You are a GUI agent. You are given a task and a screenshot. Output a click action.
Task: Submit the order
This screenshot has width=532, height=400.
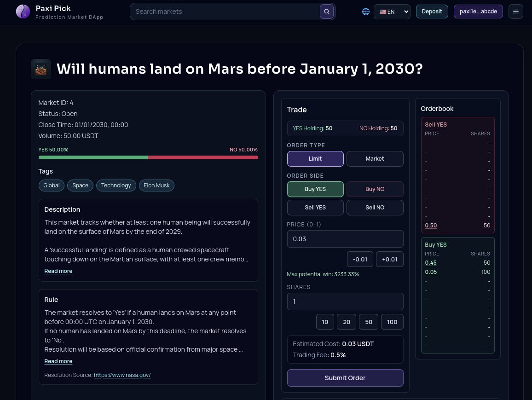(x=345, y=378)
